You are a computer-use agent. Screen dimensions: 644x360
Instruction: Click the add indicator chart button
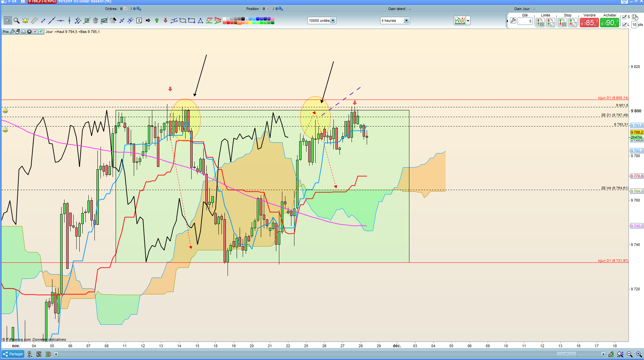point(460,21)
